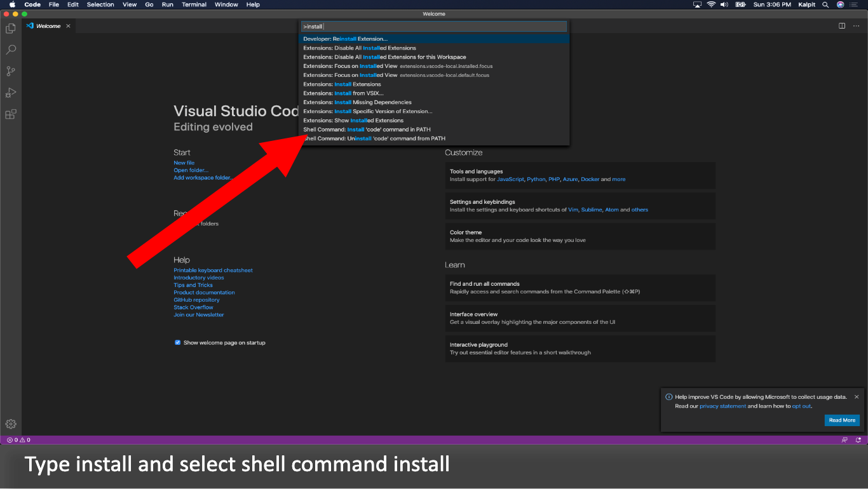Open the Manage settings gear icon
868x489 pixels.
[x=10, y=424]
